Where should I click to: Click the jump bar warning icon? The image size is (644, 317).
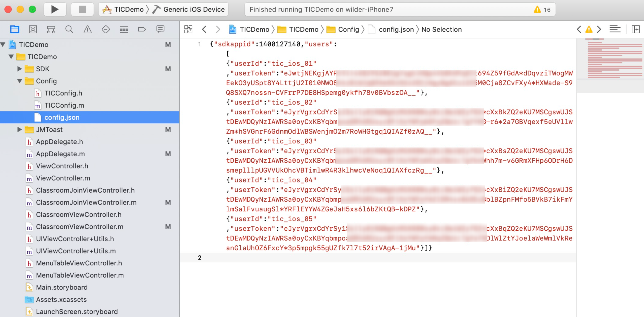(x=589, y=29)
